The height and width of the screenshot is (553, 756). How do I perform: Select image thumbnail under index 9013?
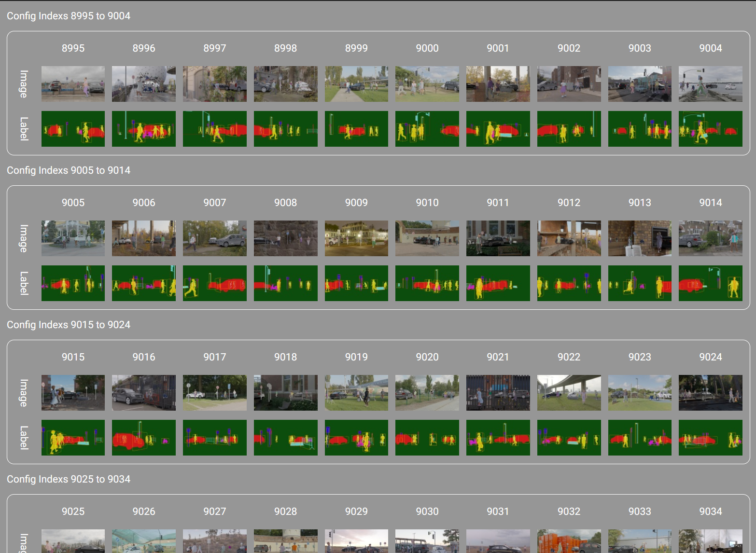tap(640, 238)
